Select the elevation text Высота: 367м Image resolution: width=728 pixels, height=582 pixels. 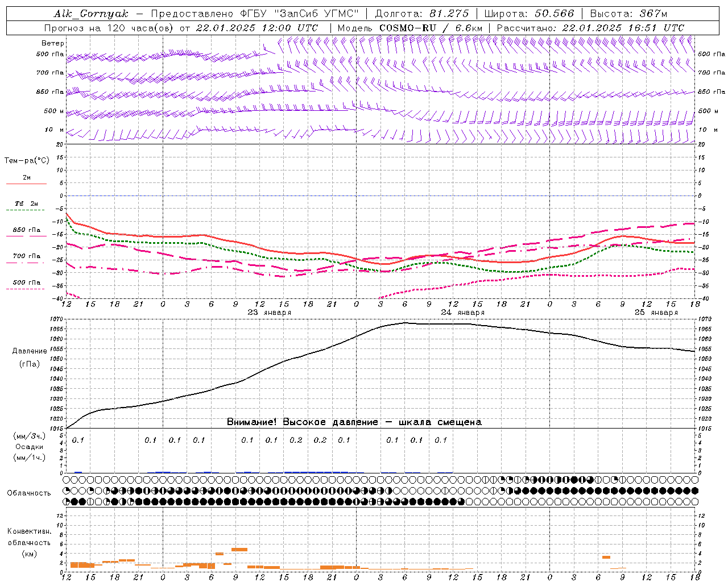point(628,14)
